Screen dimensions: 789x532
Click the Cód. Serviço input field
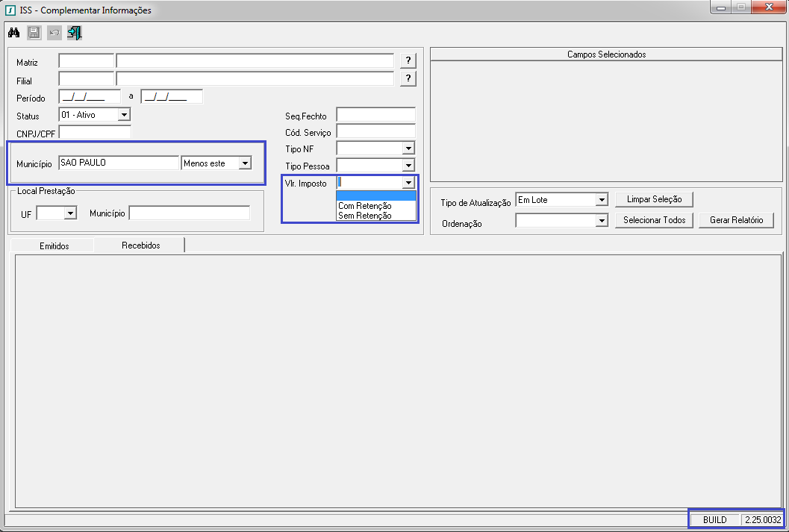pos(375,132)
